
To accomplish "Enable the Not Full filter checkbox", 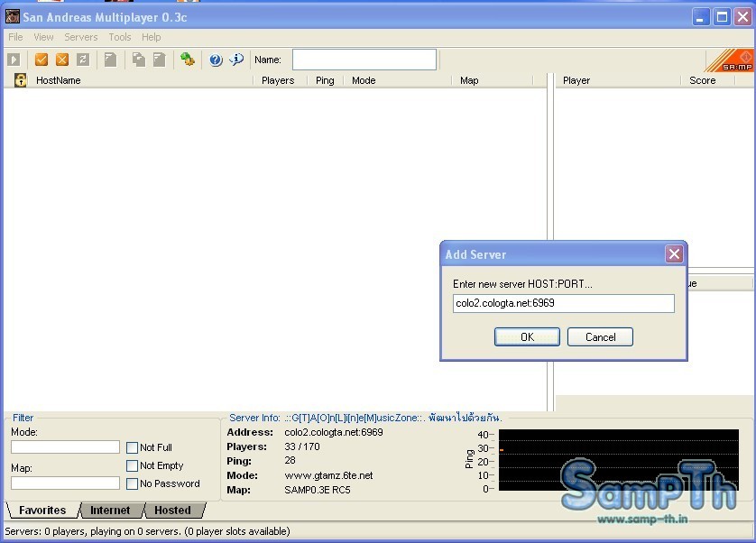I will pyautogui.click(x=133, y=447).
